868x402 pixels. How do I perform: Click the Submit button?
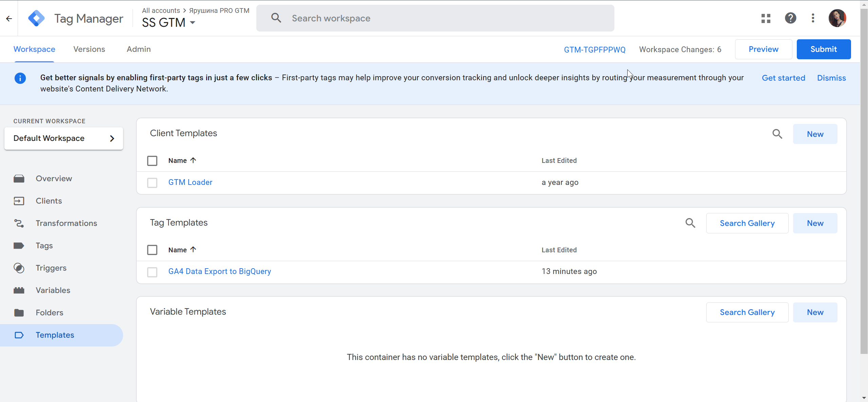pyautogui.click(x=824, y=49)
